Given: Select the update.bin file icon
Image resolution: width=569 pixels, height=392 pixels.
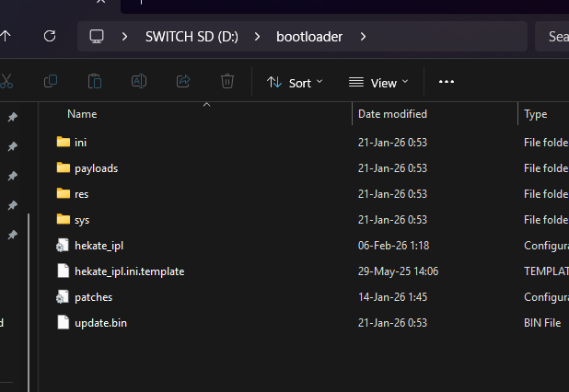Looking at the screenshot, I should pos(64,322).
